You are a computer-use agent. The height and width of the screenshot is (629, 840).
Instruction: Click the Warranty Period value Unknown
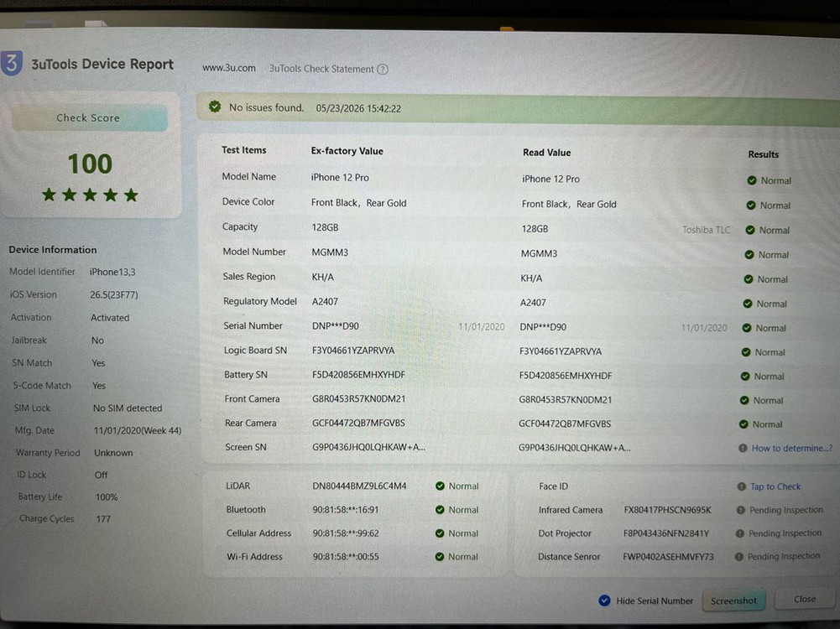pos(113,453)
